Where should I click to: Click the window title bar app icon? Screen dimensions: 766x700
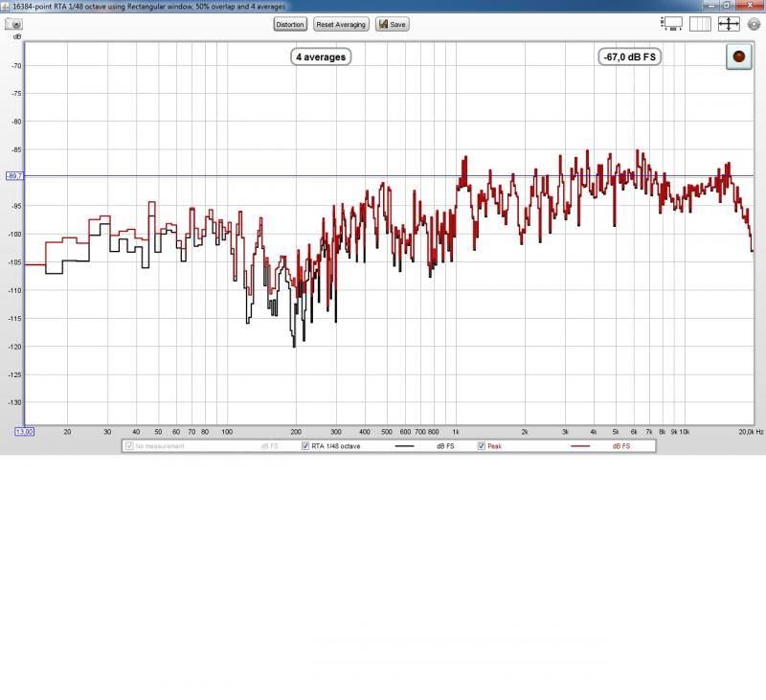(x=5, y=7)
